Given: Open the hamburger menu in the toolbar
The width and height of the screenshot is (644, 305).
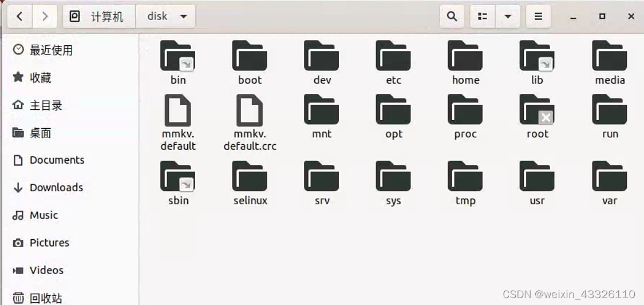Looking at the screenshot, I should [538, 17].
